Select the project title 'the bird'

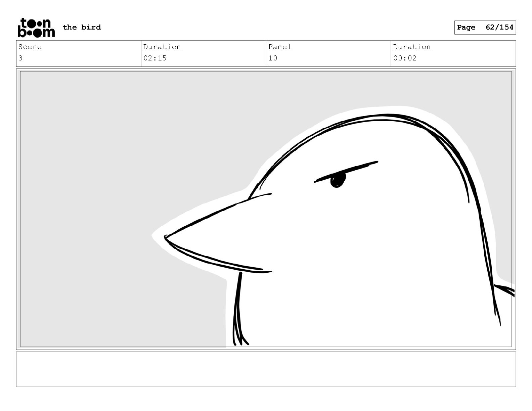click(x=82, y=27)
